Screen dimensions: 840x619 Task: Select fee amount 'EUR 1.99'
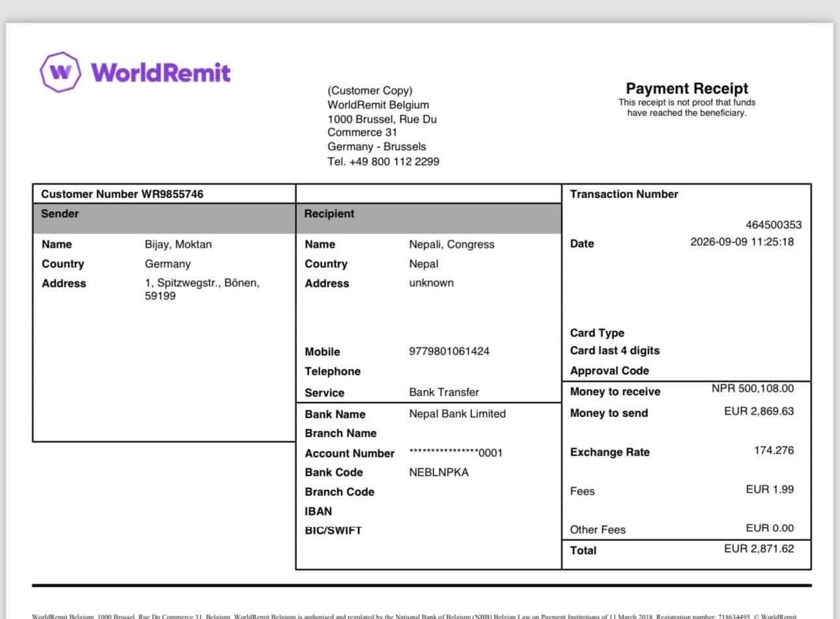click(x=770, y=489)
